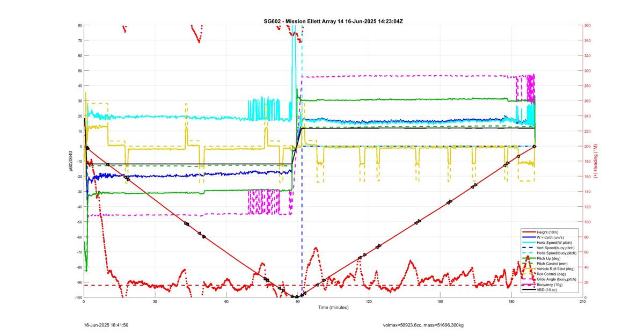
Task: Click the 'volmax=50923.6cc, mass=51696.300kg' footer text
Action: coord(423,325)
